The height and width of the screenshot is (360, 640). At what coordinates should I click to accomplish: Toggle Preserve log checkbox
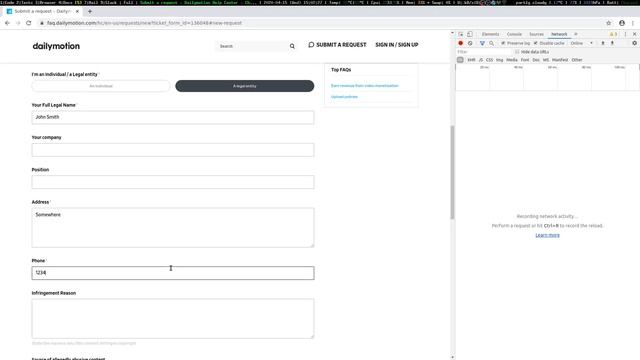[503, 43]
